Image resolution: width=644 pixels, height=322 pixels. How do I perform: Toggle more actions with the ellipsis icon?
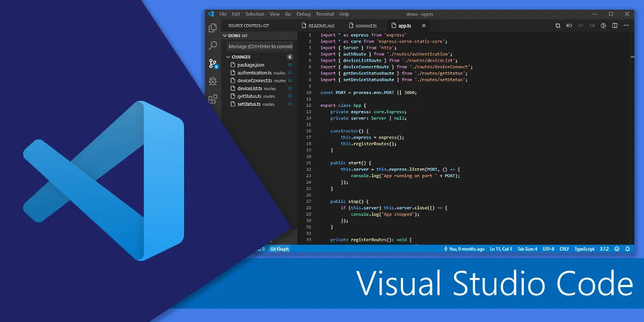625,25
